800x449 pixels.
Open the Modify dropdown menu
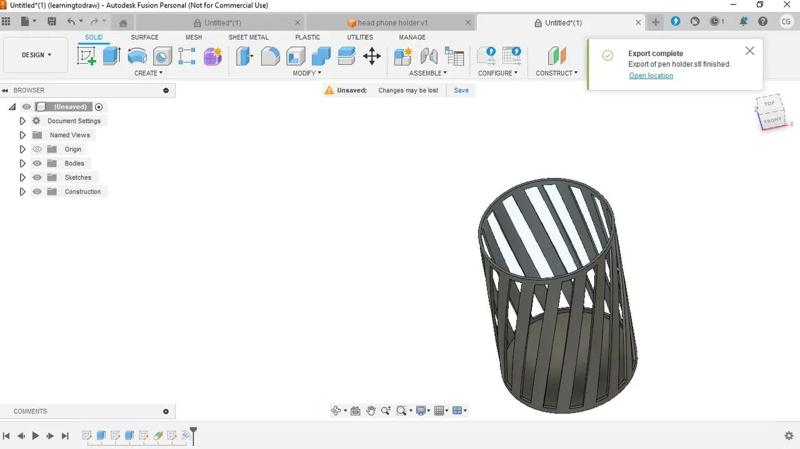[307, 73]
